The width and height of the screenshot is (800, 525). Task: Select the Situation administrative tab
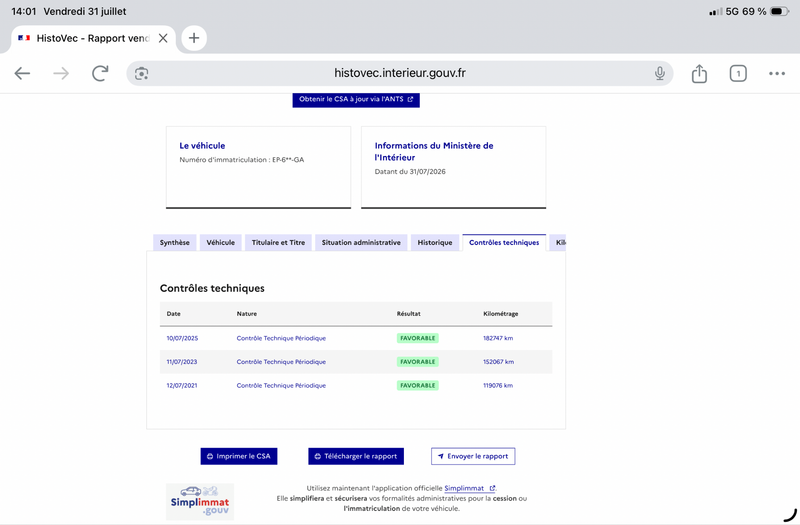tap(361, 242)
